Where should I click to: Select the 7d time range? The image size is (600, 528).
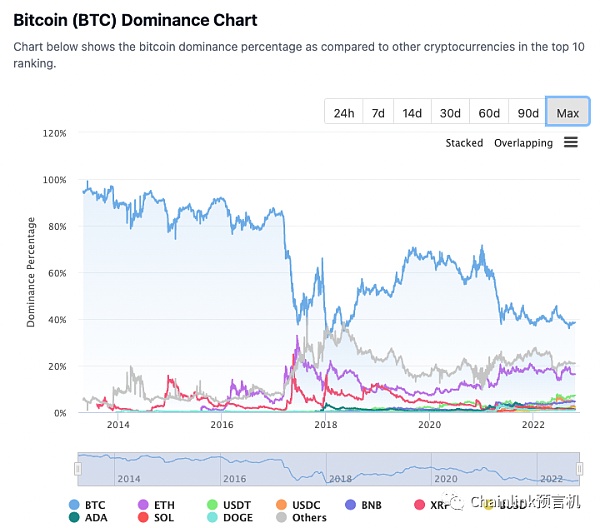pyautogui.click(x=378, y=113)
